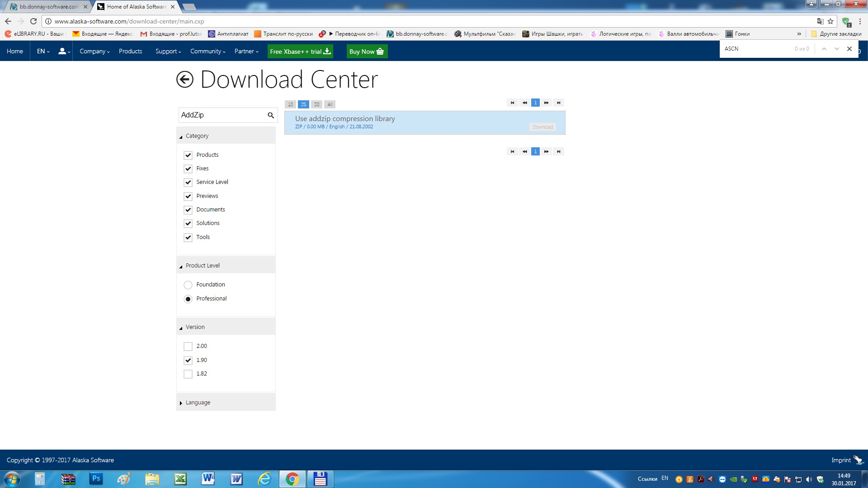The width and height of the screenshot is (868, 488).
Task: Click the back arrow beside Download Center
Action: click(184, 80)
